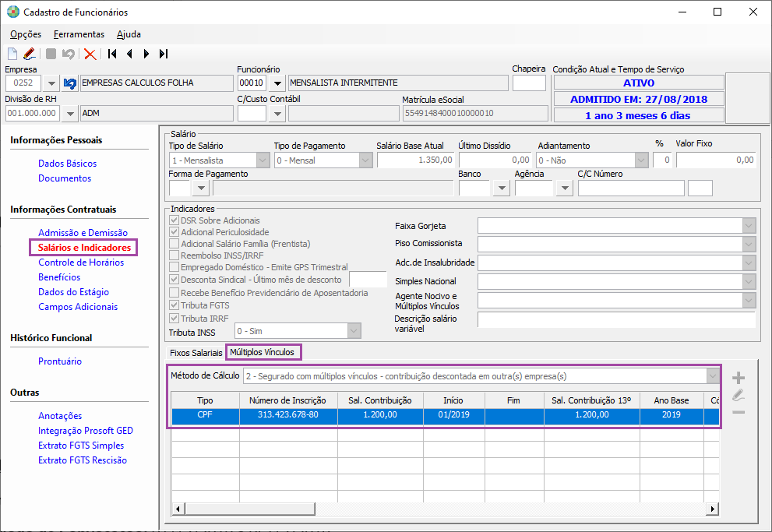Click the red X delete icon

[90, 54]
